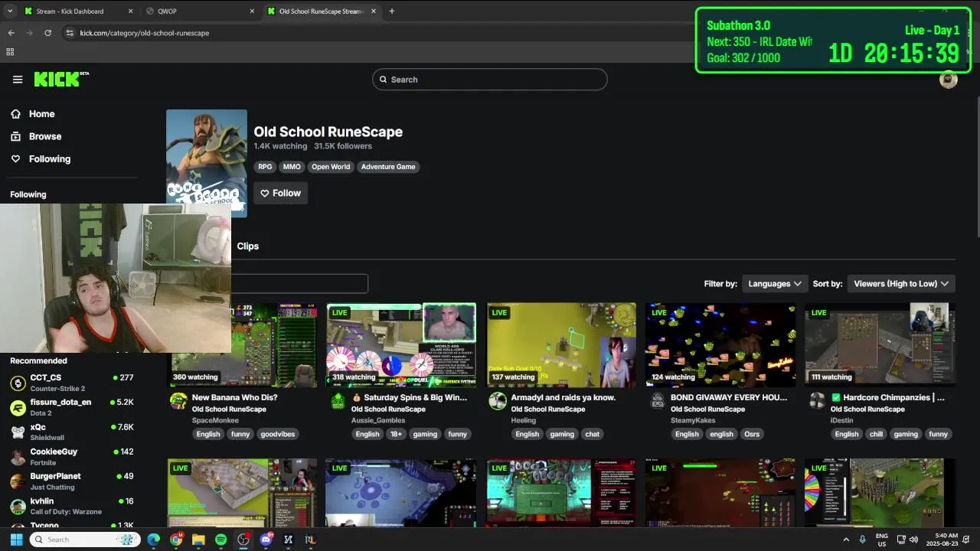Image resolution: width=980 pixels, height=551 pixels.
Task: Follow the Old School RuneScape category
Action: coord(280,194)
